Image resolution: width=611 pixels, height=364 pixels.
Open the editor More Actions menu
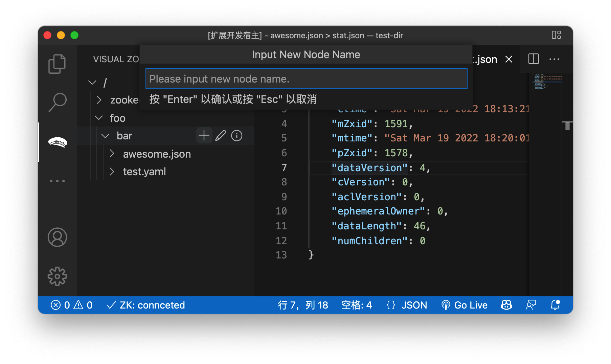pyautogui.click(x=554, y=59)
